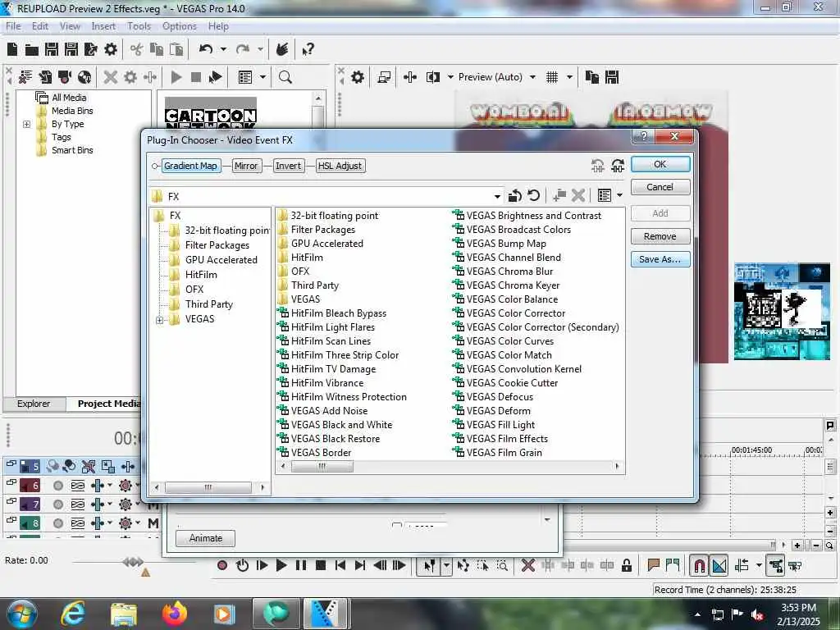Toggle the checkbox above the Animate button
This screenshot has height=630, width=840.
[x=397, y=526]
